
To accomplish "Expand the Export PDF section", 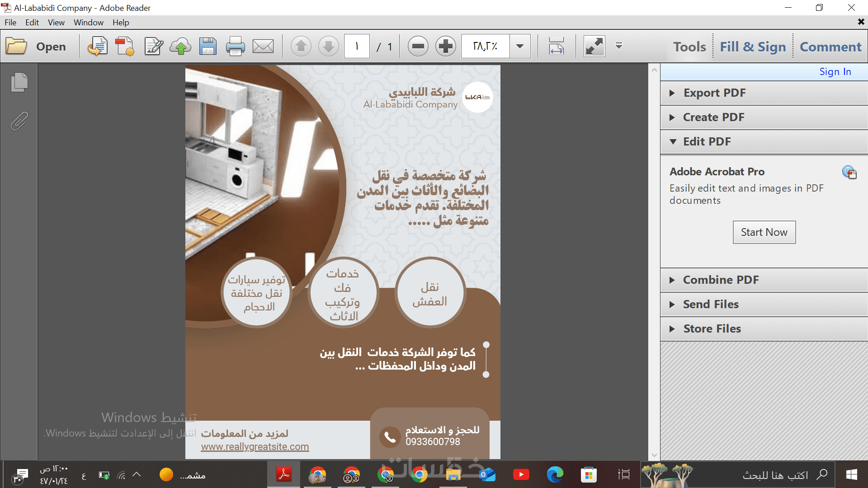I will pos(714,93).
